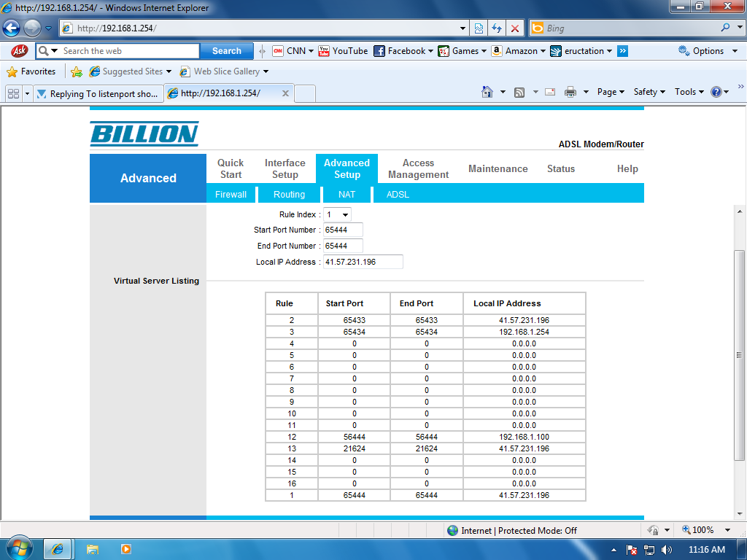
Task: Show more Ask toolbar items chevron
Action: click(x=623, y=51)
